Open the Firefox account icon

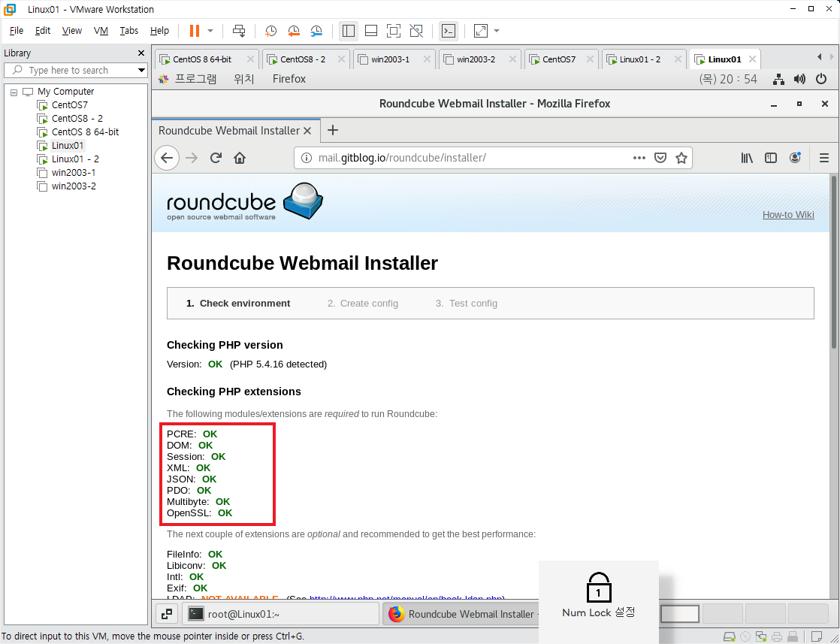[795, 158]
